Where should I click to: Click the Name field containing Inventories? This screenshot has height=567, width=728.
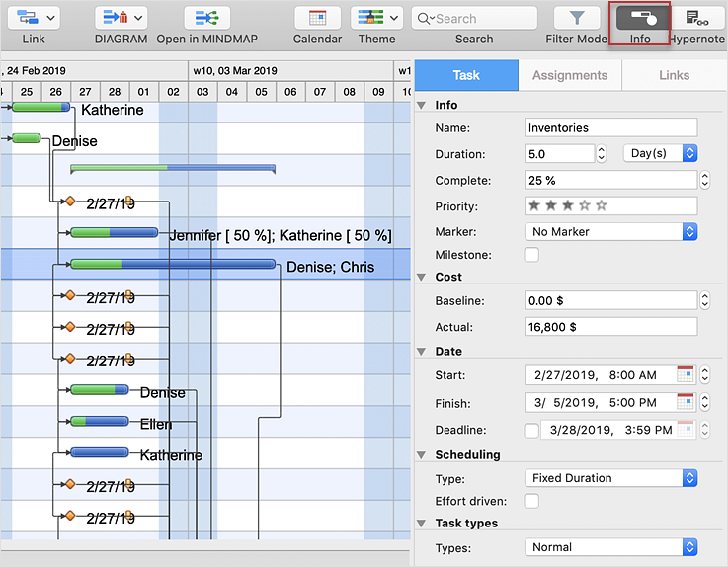[x=610, y=127]
